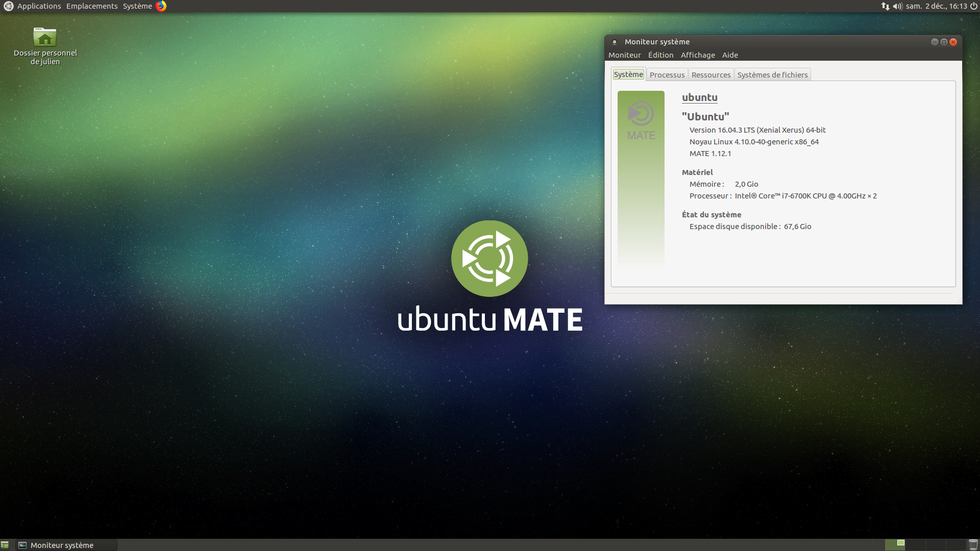Screen dimensions: 980x551
Task: Click the Espace disque disponible 67,6 Gio text
Action: (750, 227)
